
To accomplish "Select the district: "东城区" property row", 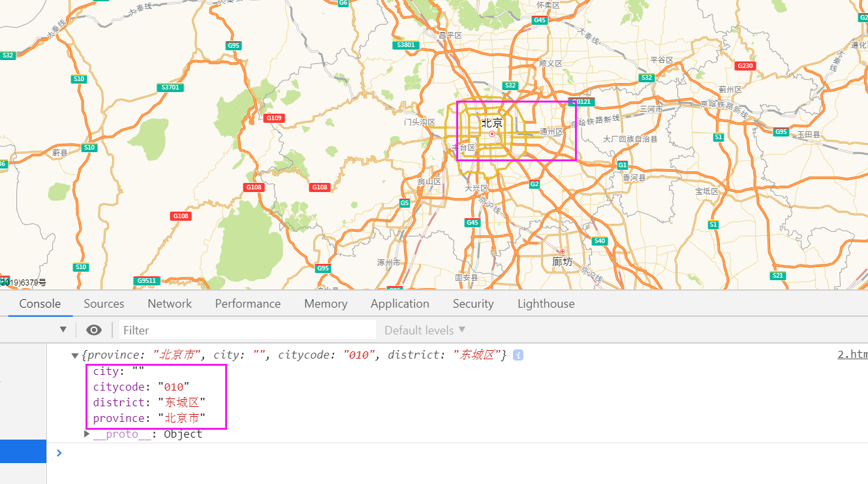I will (149, 402).
